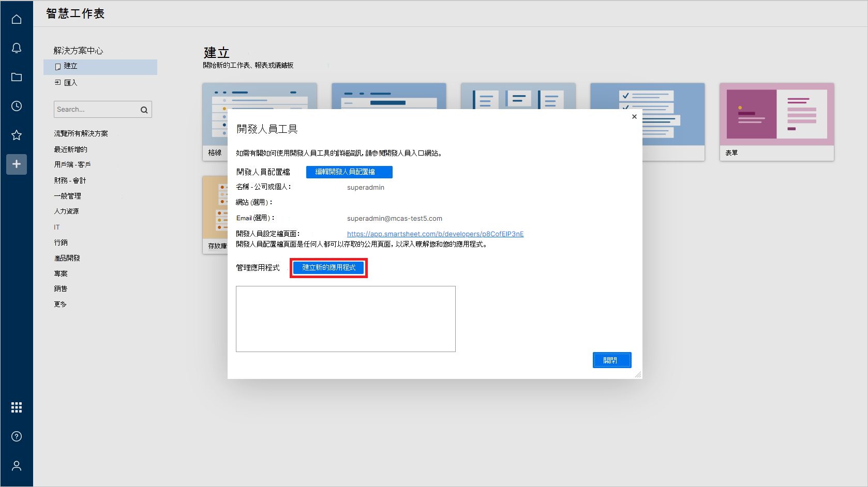Click inside the search input field
868x487 pixels.
[93, 109]
